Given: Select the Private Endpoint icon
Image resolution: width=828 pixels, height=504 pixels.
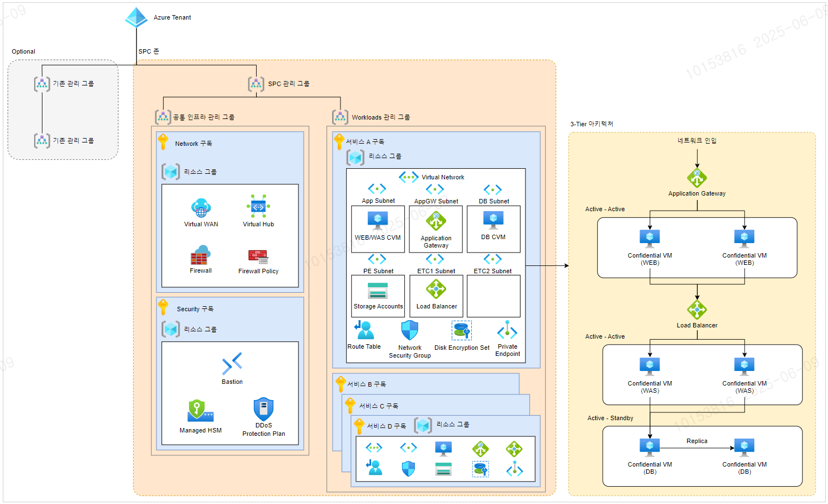Looking at the screenshot, I should tap(507, 330).
